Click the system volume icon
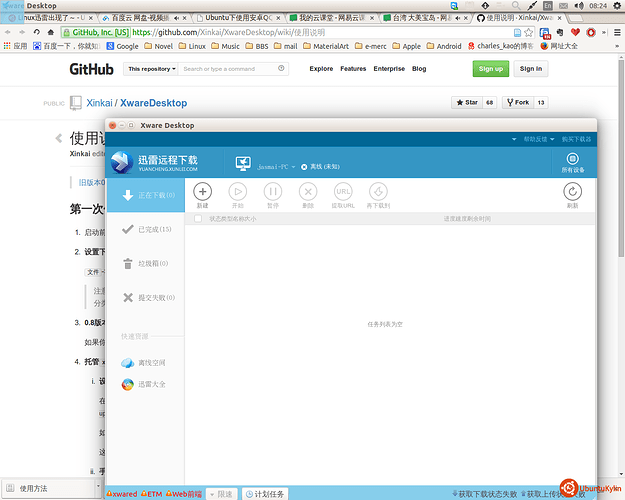 click(579, 6)
